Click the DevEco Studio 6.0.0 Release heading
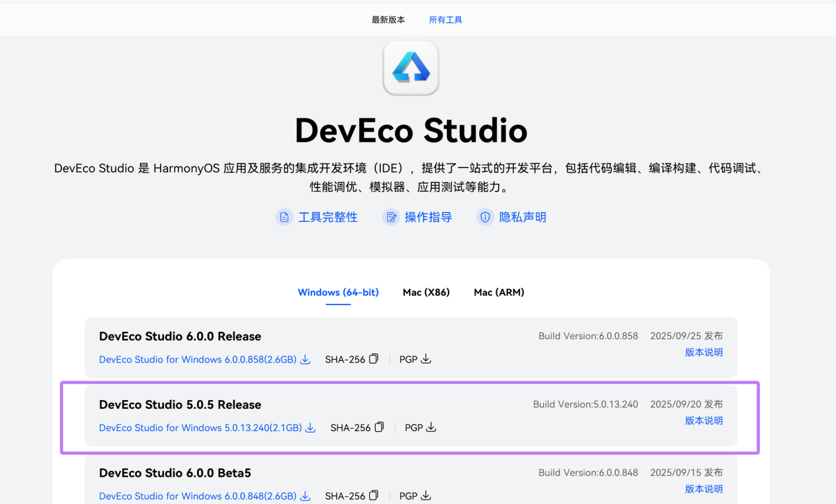This screenshot has height=504, width=836. (x=180, y=336)
